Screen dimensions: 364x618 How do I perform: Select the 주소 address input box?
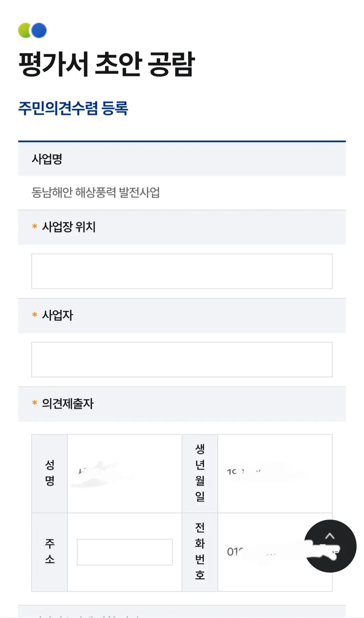pyautogui.click(x=125, y=552)
